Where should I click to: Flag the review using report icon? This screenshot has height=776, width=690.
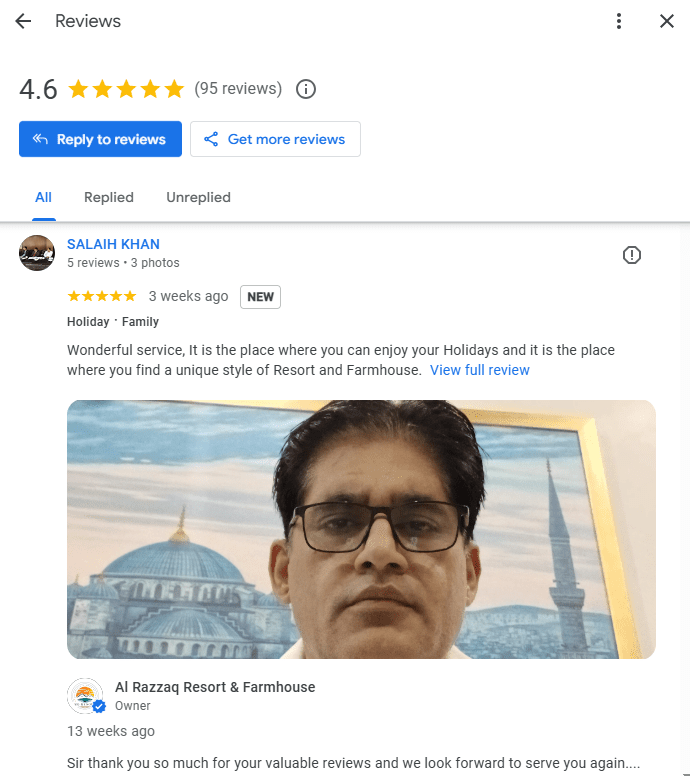(632, 255)
